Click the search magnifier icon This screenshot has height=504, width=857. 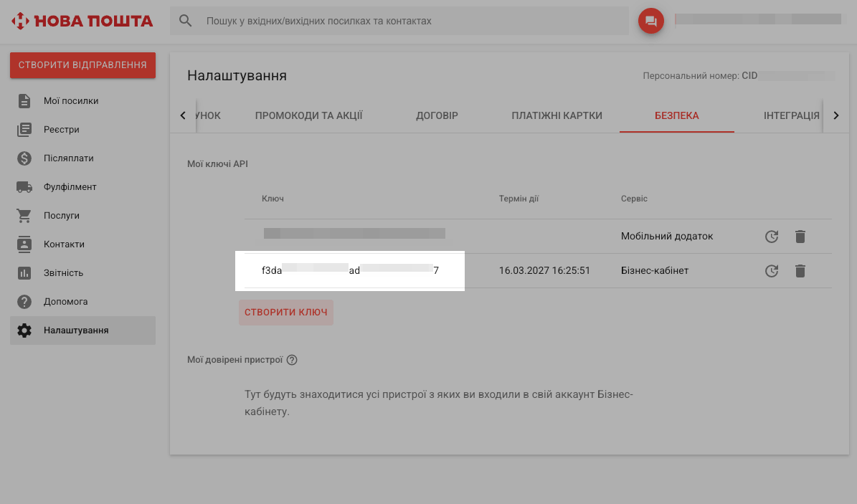pos(186,21)
